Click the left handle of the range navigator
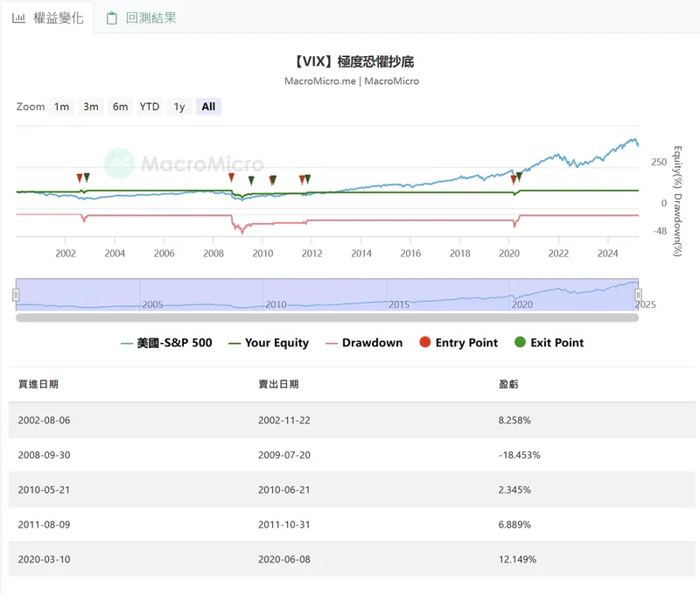The height and width of the screenshot is (594, 700). pyautogui.click(x=16, y=295)
